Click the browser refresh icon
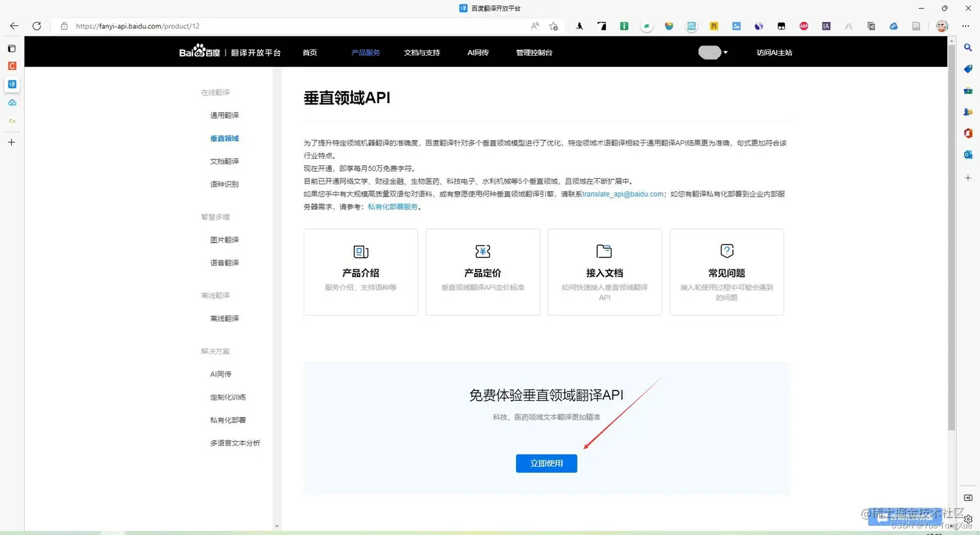The width and height of the screenshot is (980, 535). (37, 26)
